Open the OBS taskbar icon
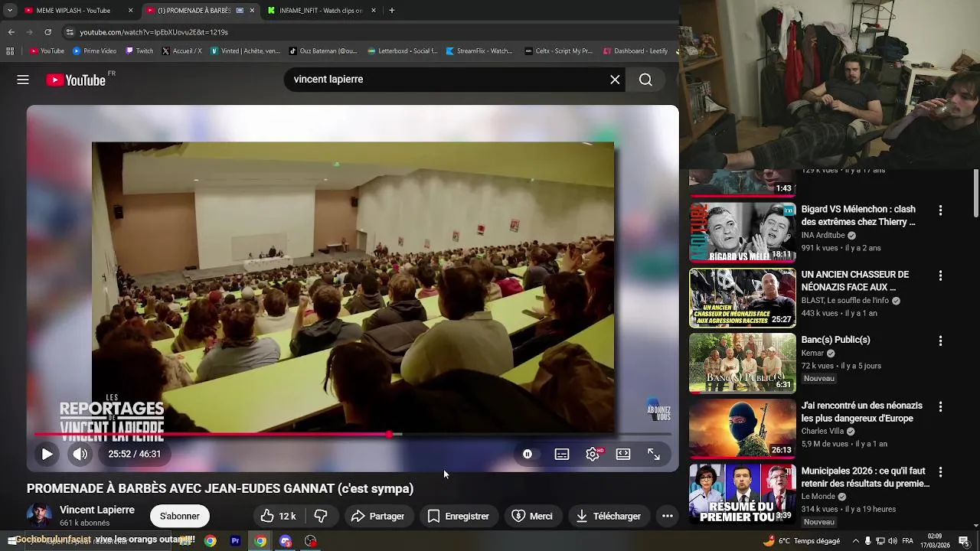 tap(310, 541)
